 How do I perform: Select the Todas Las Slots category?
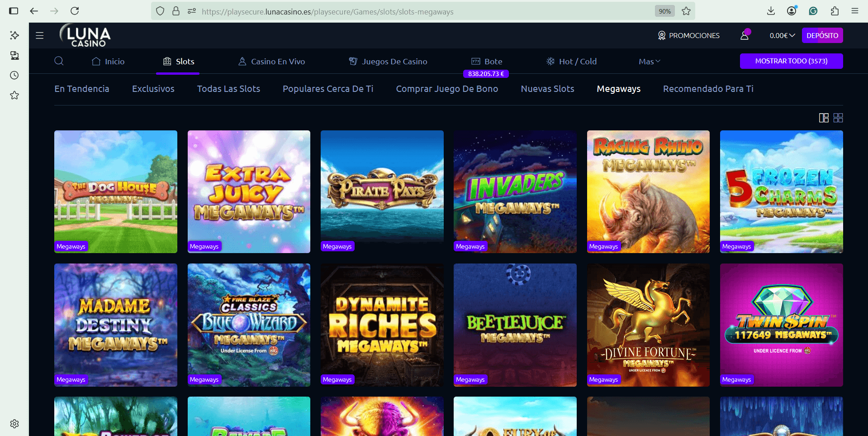point(228,89)
